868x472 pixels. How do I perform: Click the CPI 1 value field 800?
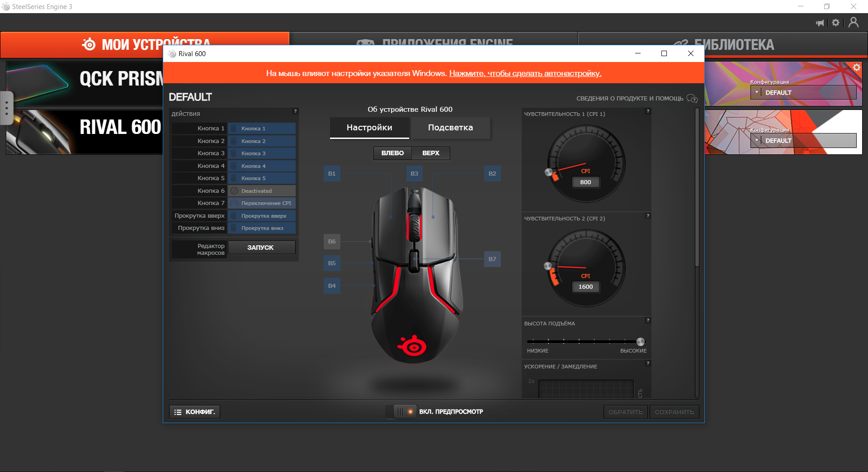point(585,182)
